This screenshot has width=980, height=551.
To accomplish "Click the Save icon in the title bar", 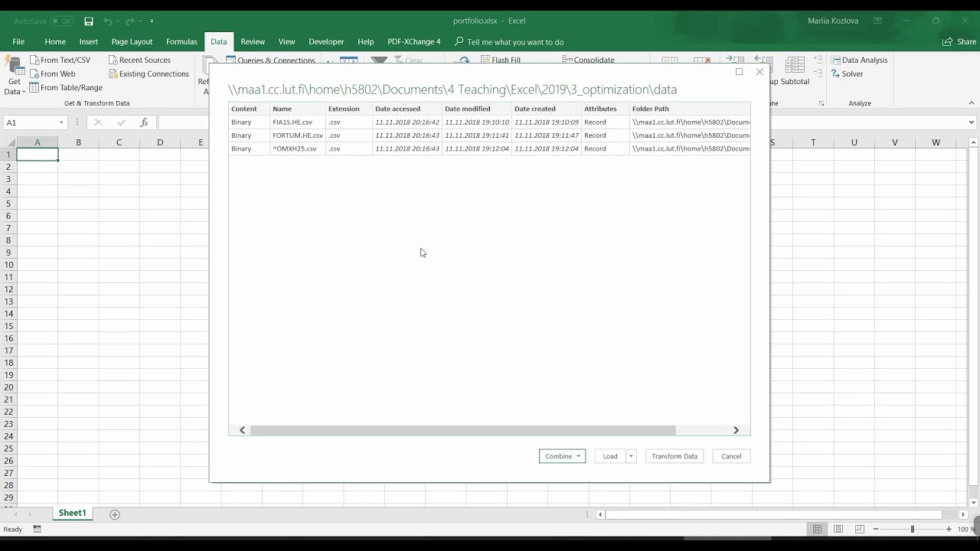I will (x=89, y=21).
